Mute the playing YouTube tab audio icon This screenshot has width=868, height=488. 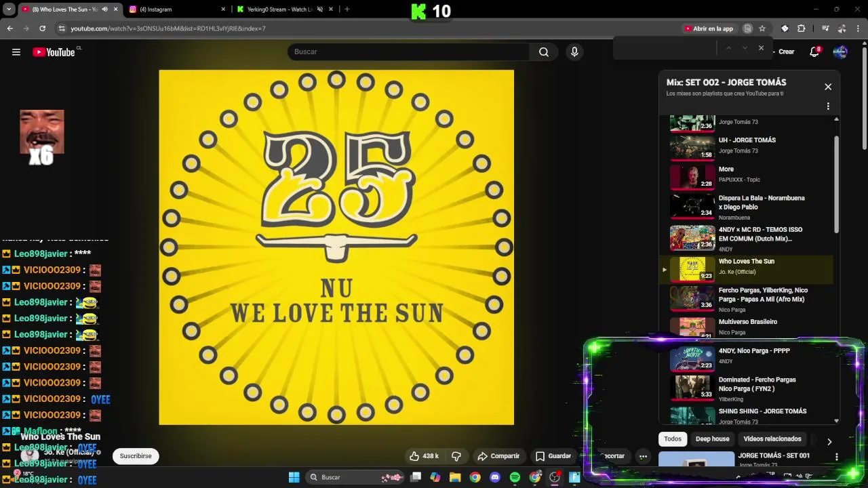coord(104,9)
